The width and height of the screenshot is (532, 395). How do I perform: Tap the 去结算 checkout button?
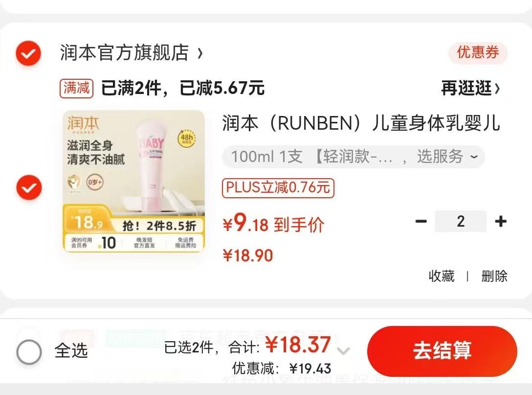[x=442, y=351]
